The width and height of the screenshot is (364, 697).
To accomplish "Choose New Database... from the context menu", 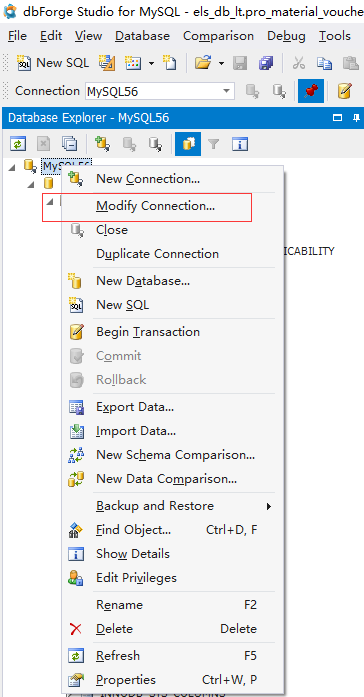I will (172, 281).
